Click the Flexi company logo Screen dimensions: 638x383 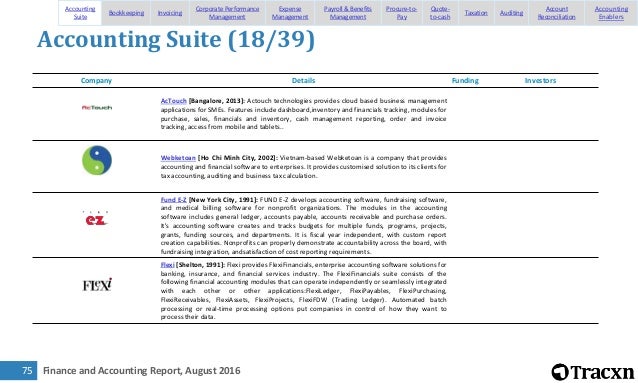point(97,285)
